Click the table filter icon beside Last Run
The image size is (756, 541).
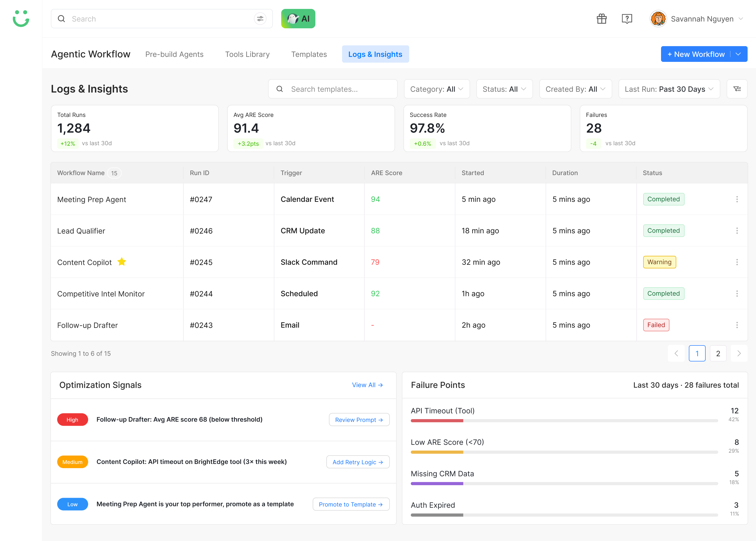point(737,89)
